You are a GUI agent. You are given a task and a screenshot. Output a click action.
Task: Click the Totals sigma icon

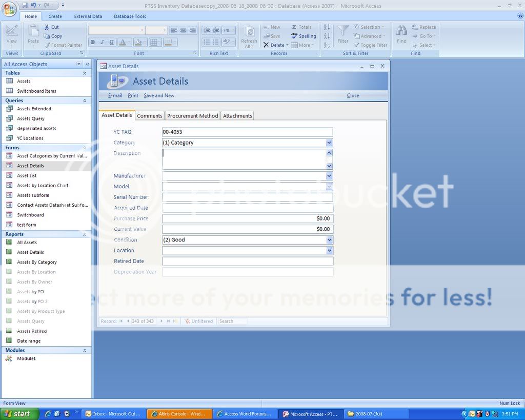pyautogui.click(x=294, y=27)
